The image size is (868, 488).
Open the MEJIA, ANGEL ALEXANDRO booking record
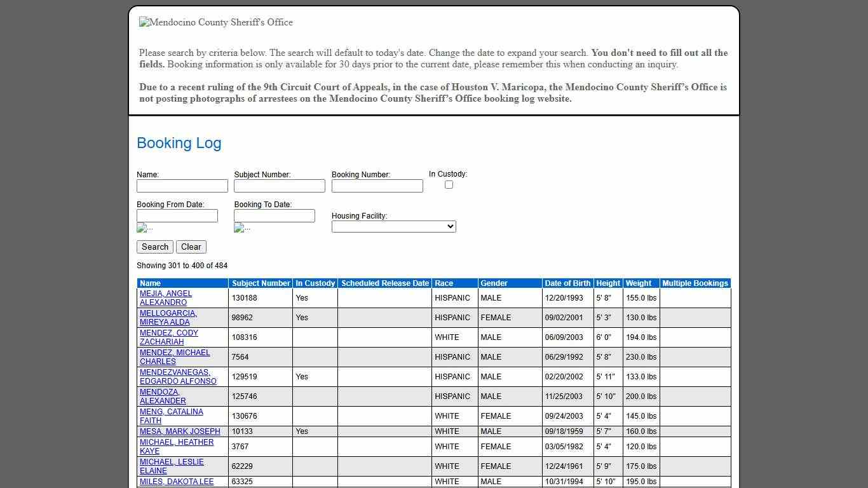click(165, 298)
